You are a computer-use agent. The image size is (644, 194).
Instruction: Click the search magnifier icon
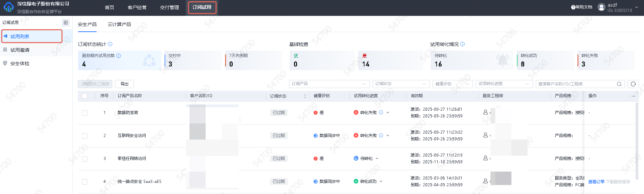click(619, 84)
